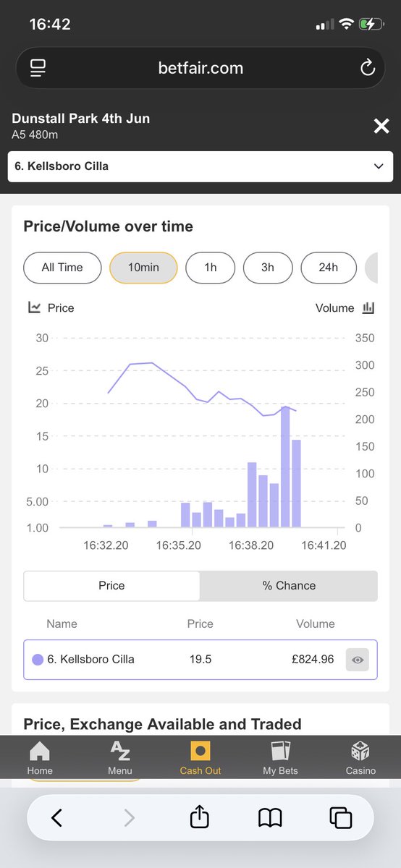This screenshot has width=401, height=868.
Task: Toggle visibility eye for Kellsboro Cilla
Action: [x=358, y=660]
